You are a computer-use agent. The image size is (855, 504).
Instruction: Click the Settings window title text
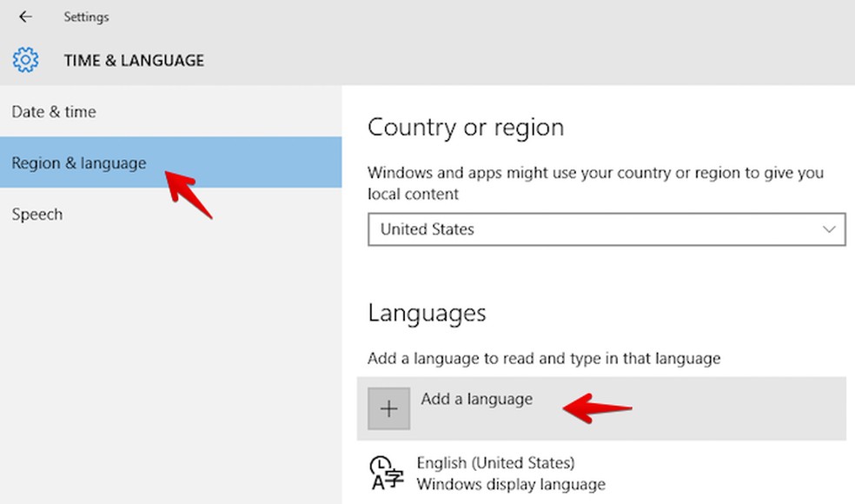(x=86, y=17)
